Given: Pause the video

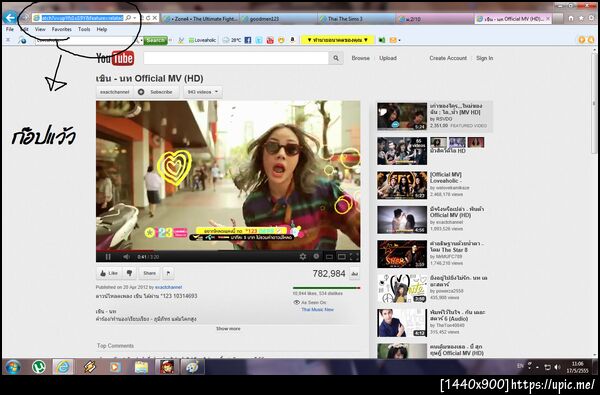Looking at the screenshot, I should (108, 257).
